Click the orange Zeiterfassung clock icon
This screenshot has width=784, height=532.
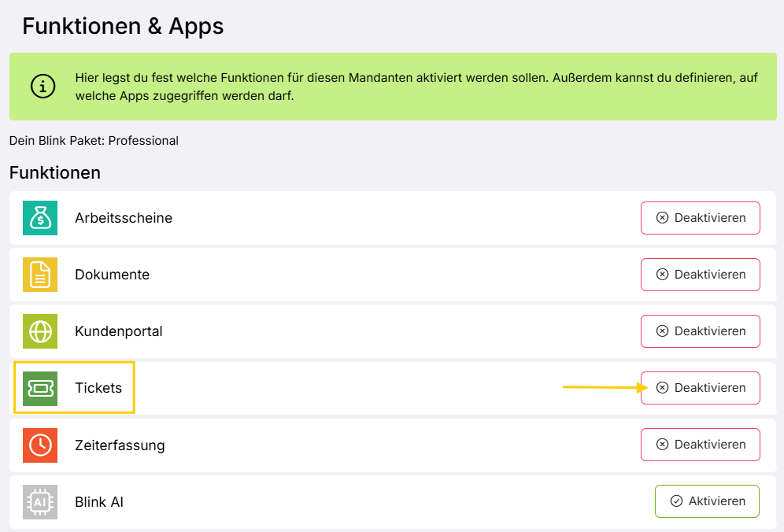pyautogui.click(x=40, y=445)
